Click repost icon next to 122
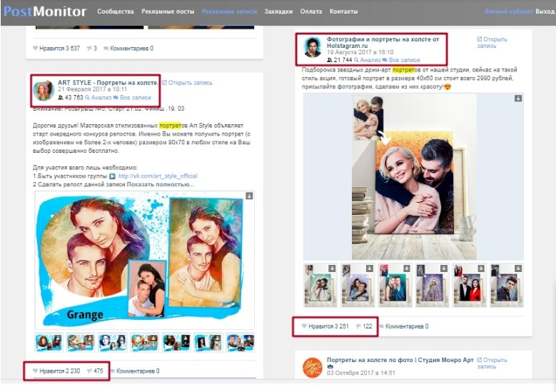This screenshot has width=556, height=392. 358,326
